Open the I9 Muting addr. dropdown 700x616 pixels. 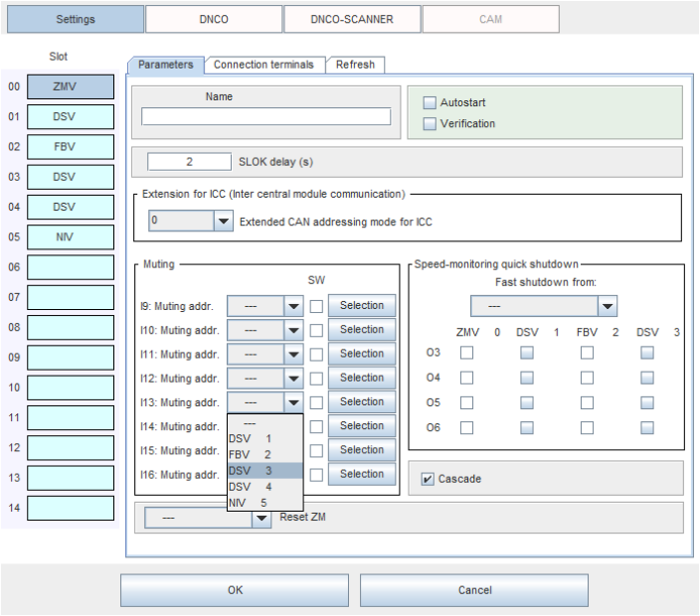(x=293, y=306)
